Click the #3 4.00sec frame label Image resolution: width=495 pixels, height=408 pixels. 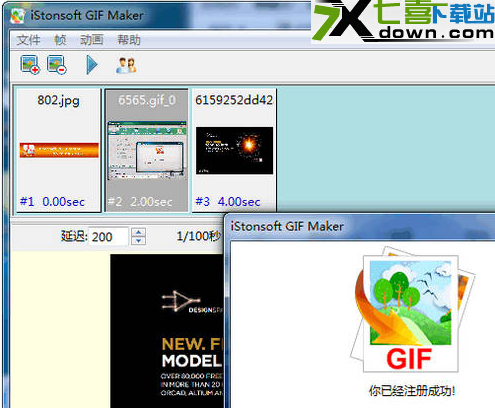228,202
